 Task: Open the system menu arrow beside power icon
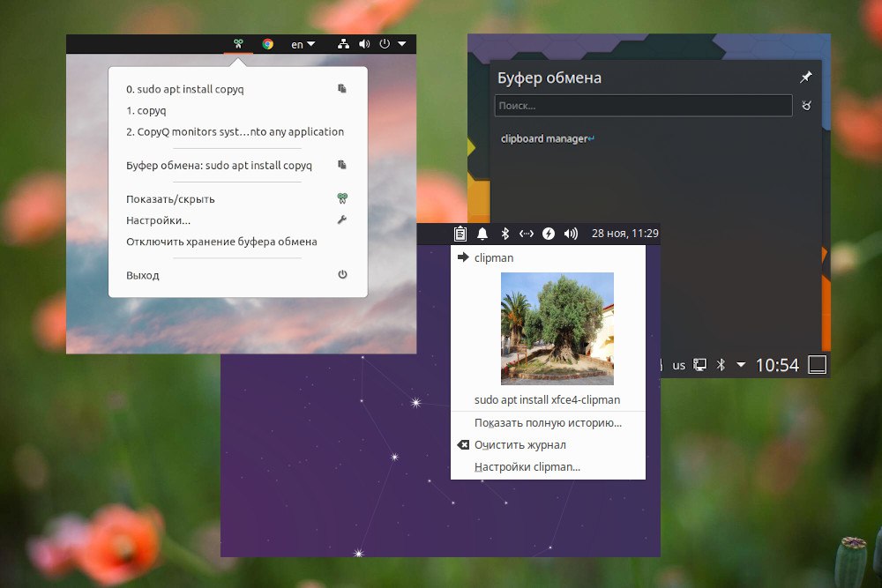[401, 43]
